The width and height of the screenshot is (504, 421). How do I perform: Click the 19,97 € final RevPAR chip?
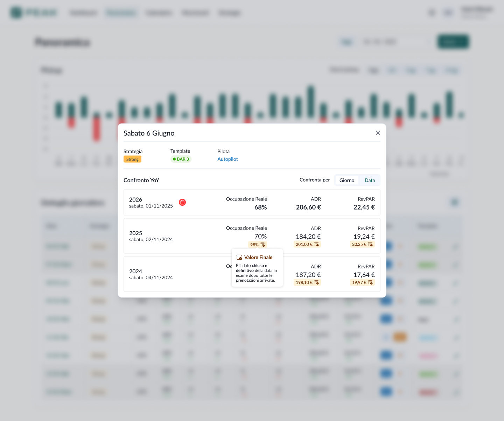363,282
